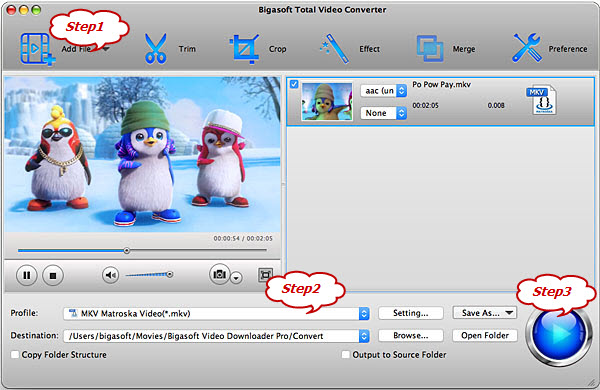Click the Preference label text
Viewport: 600px width, 390px height.
[568, 49]
